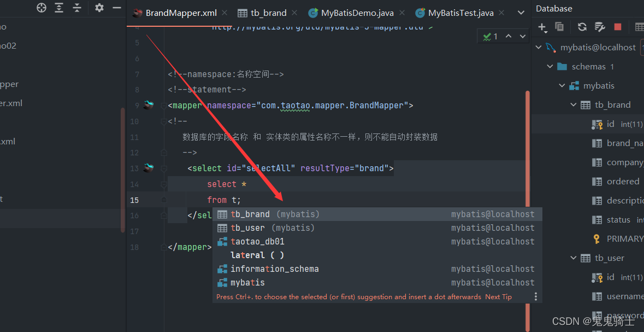Screen dimensions: 644x332
Task: Go to next highlighted problem arrow
Action: click(522, 36)
